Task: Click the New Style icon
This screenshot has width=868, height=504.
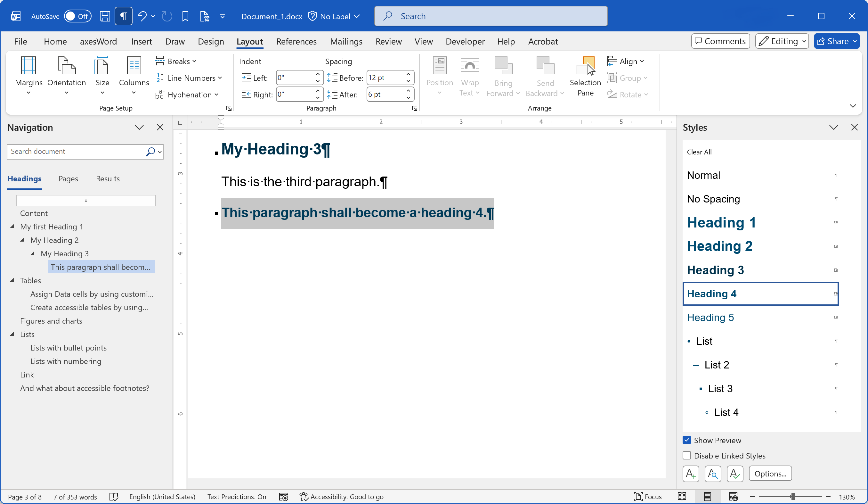Action: 691,474
